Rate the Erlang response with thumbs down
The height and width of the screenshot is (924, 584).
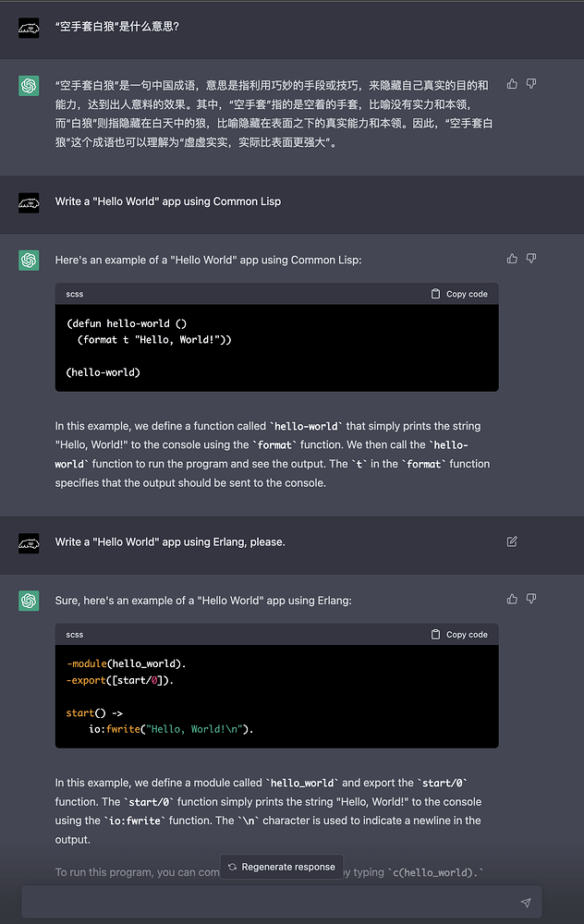pos(531,599)
